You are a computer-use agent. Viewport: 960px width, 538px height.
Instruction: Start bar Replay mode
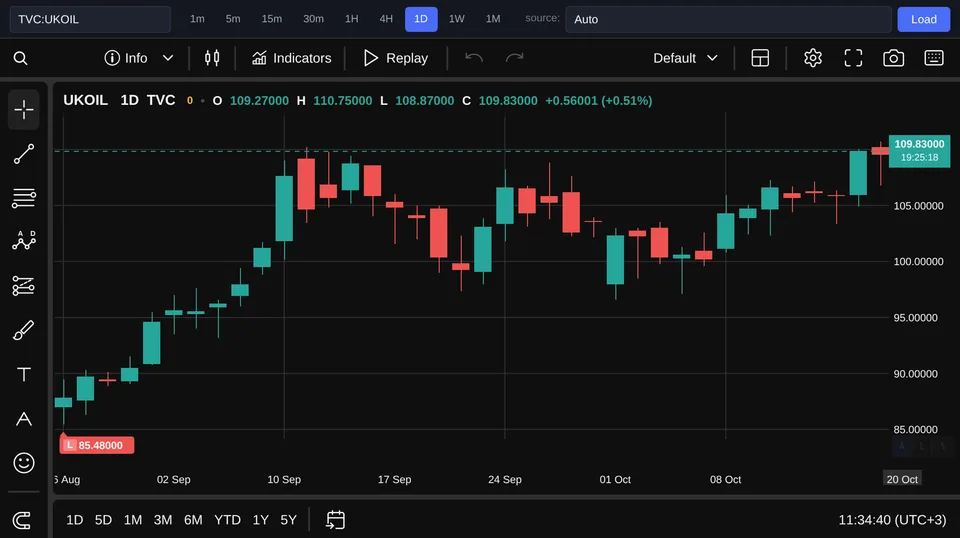coord(396,58)
